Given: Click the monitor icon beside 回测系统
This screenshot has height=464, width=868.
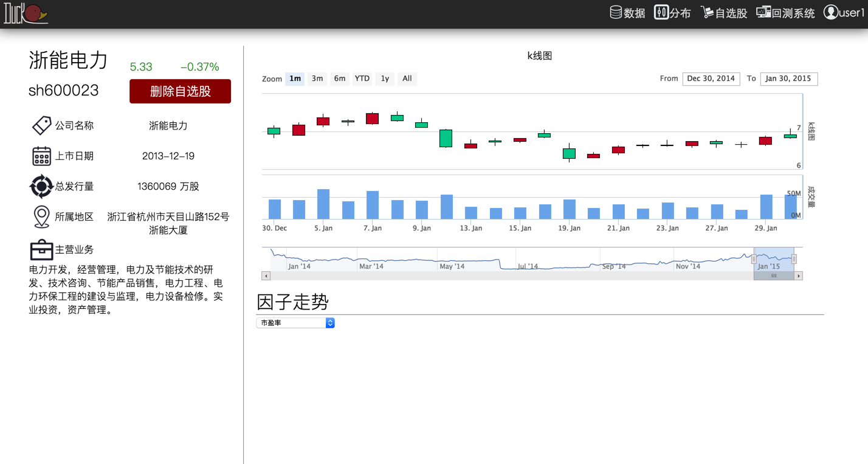Looking at the screenshot, I should click(763, 12).
